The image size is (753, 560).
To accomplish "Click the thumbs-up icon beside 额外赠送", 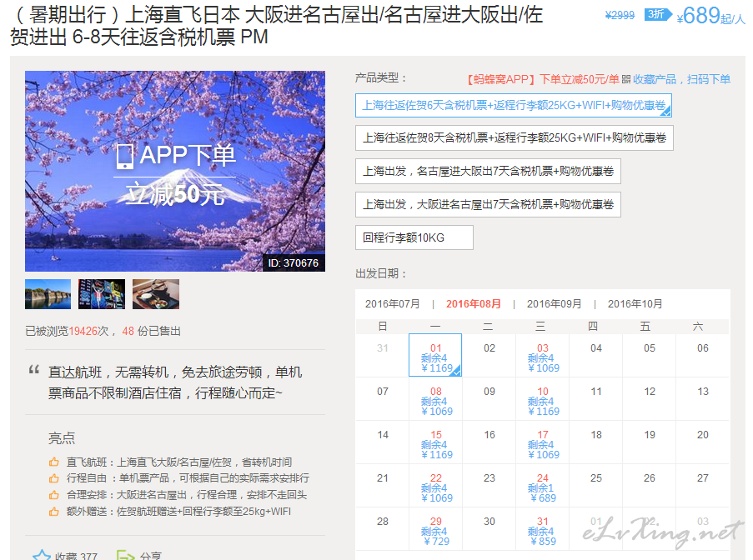I will 53,512.
